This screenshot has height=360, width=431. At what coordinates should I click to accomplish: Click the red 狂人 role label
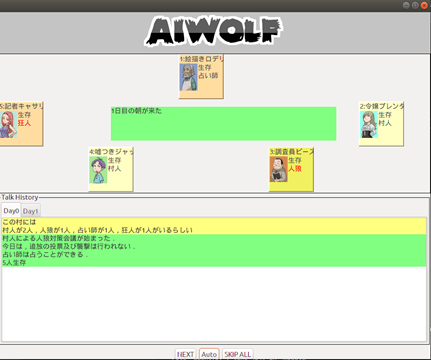[24, 123]
